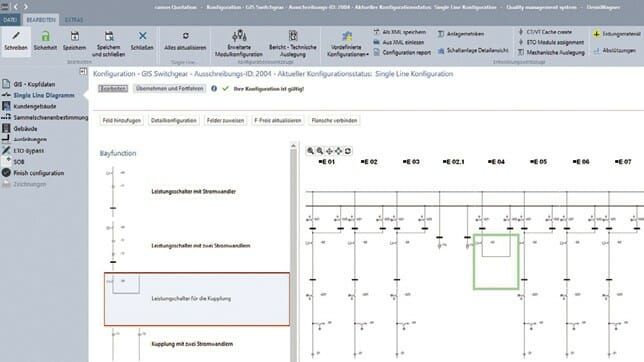
Task: Activate the diagram pan tool
Action: coord(329,151)
